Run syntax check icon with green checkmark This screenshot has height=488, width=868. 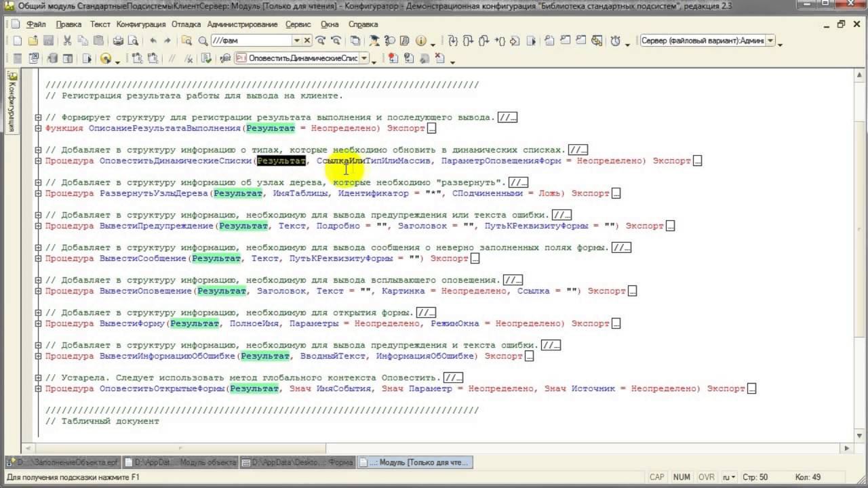click(x=205, y=58)
